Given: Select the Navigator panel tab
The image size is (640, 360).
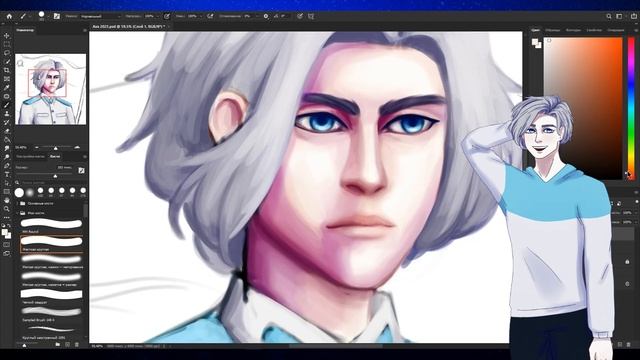Looking at the screenshot, I should pyautogui.click(x=24, y=30).
